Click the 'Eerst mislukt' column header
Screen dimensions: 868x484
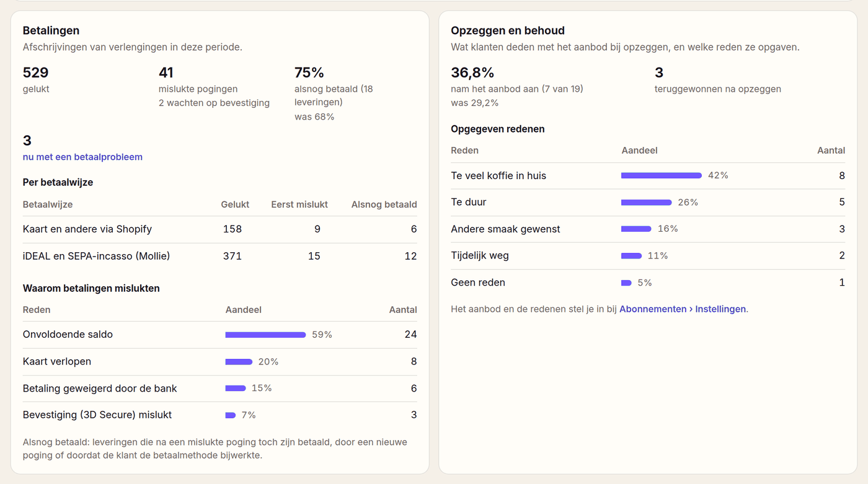pos(299,205)
